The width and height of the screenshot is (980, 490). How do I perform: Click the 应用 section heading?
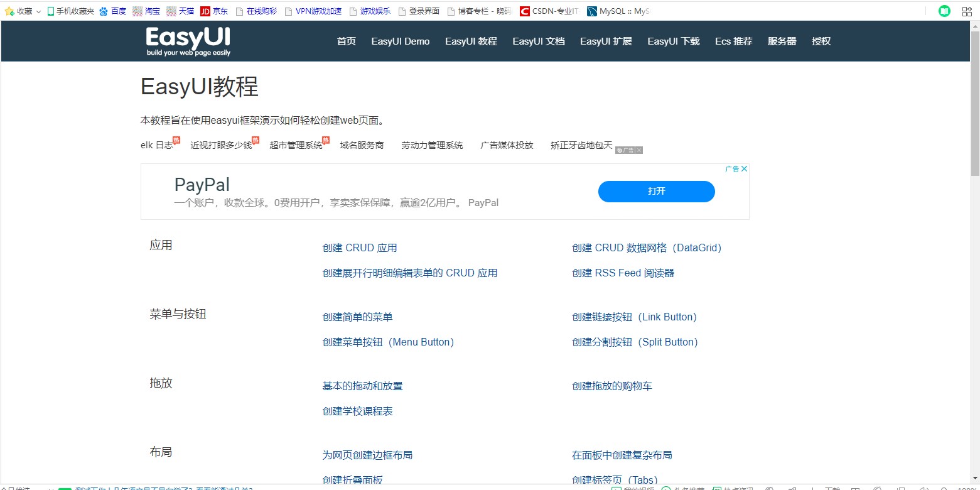point(161,245)
